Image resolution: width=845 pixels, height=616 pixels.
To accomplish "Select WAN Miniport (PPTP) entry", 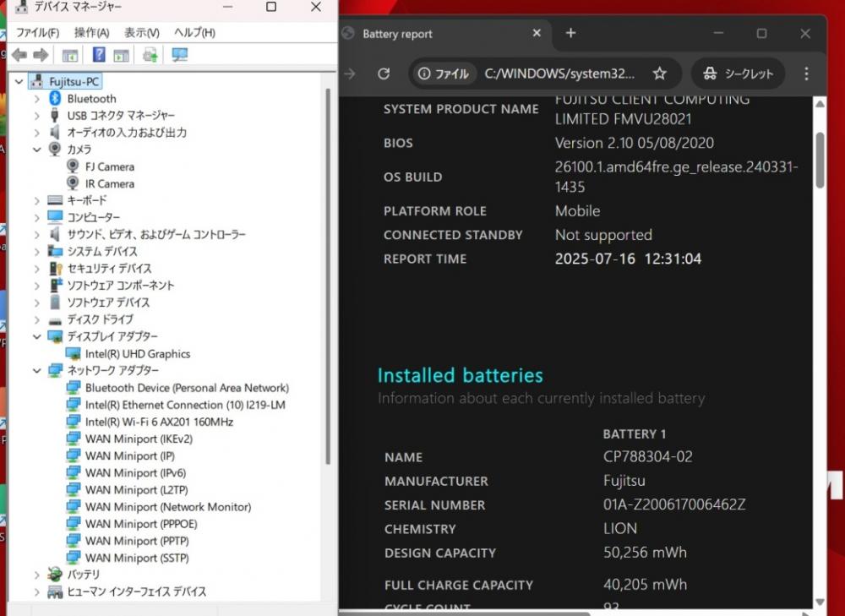I will coord(137,541).
